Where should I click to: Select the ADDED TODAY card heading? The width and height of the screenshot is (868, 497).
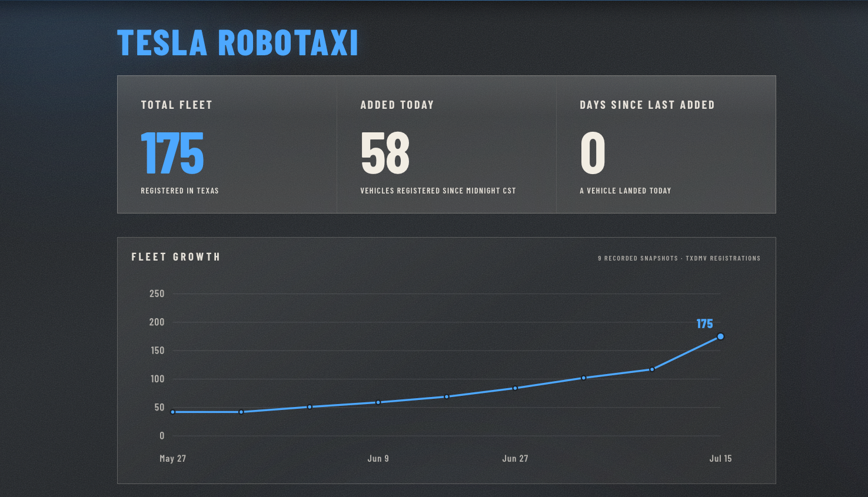(397, 105)
